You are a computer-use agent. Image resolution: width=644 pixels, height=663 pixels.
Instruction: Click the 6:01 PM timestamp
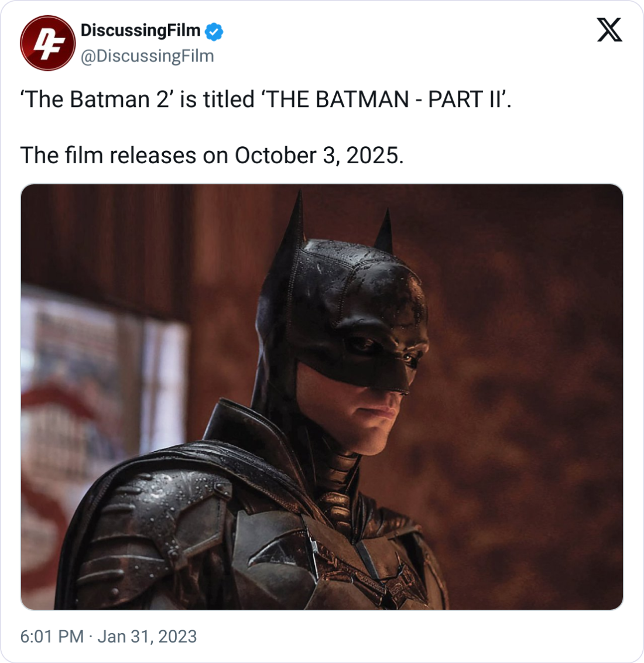52,636
